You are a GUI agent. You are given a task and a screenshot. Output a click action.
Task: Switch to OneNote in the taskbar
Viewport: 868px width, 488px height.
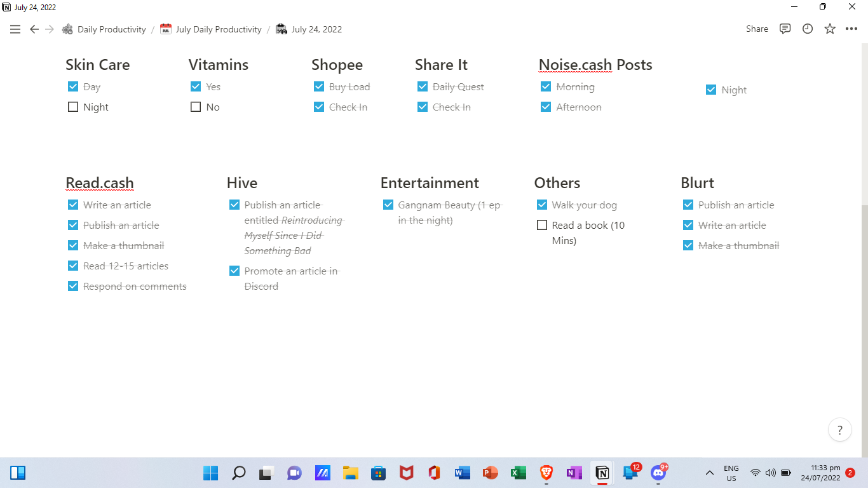tap(574, 473)
